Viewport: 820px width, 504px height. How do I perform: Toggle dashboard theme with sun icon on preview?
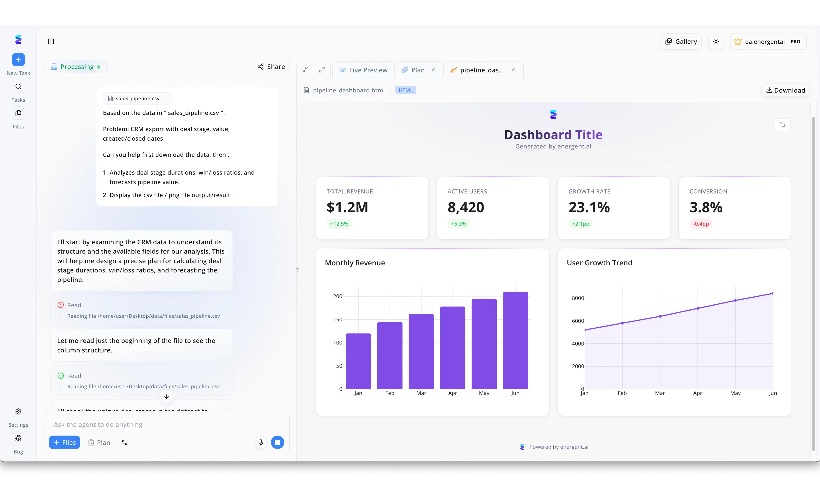[x=783, y=125]
